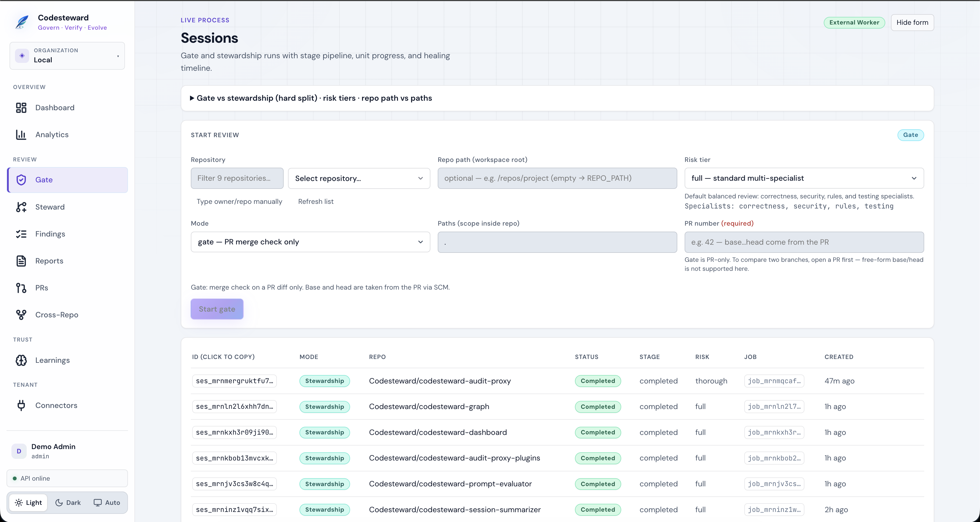The image size is (980, 522).
Task: Click the Demo Admin avatar badge
Action: tap(19, 451)
